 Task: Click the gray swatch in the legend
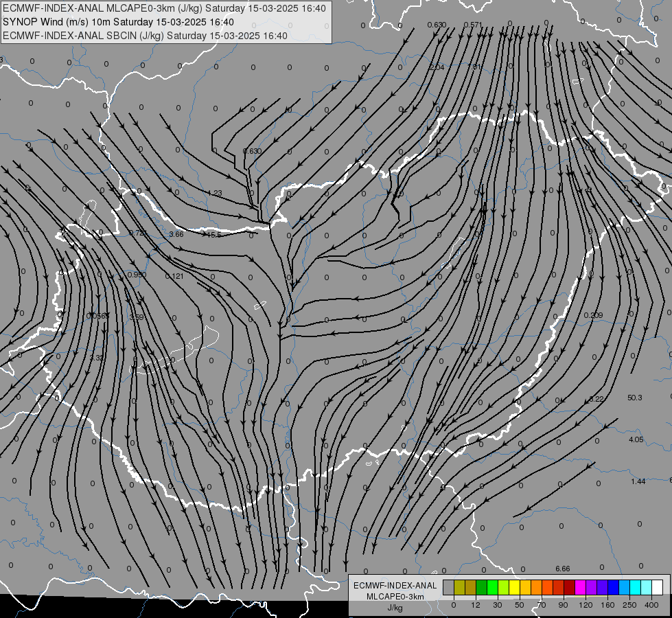pyautogui.click(x=449, y=587)
